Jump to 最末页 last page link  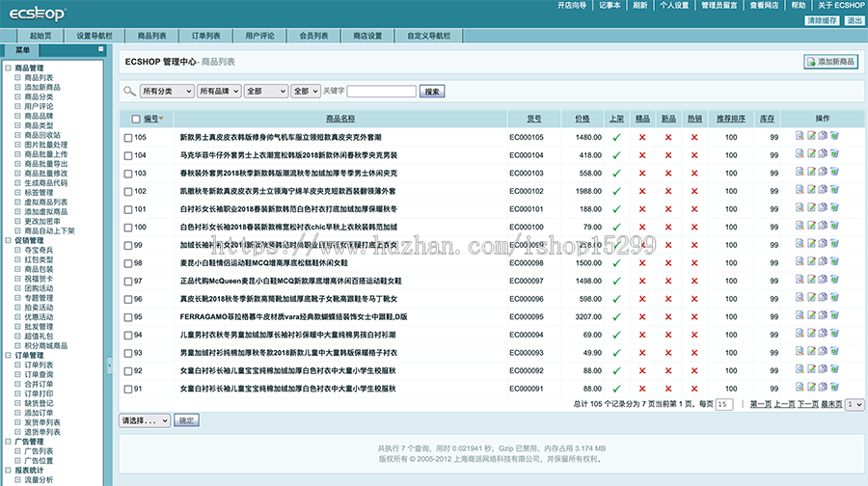point(831,405)
